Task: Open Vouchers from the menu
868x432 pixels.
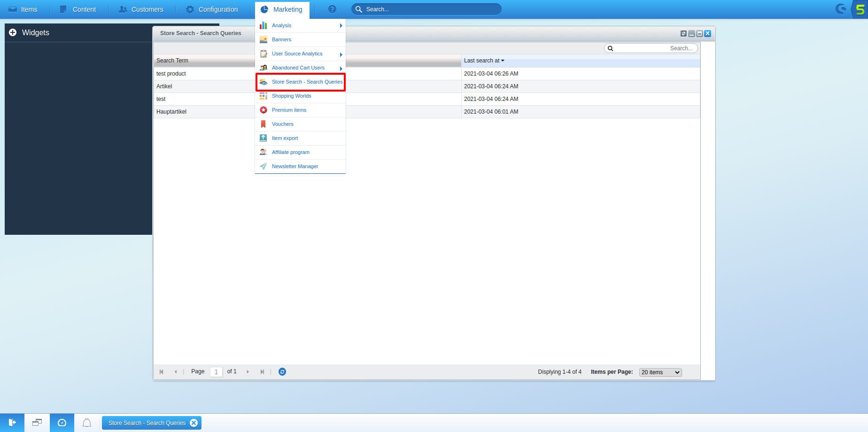Action: [300, 124]
